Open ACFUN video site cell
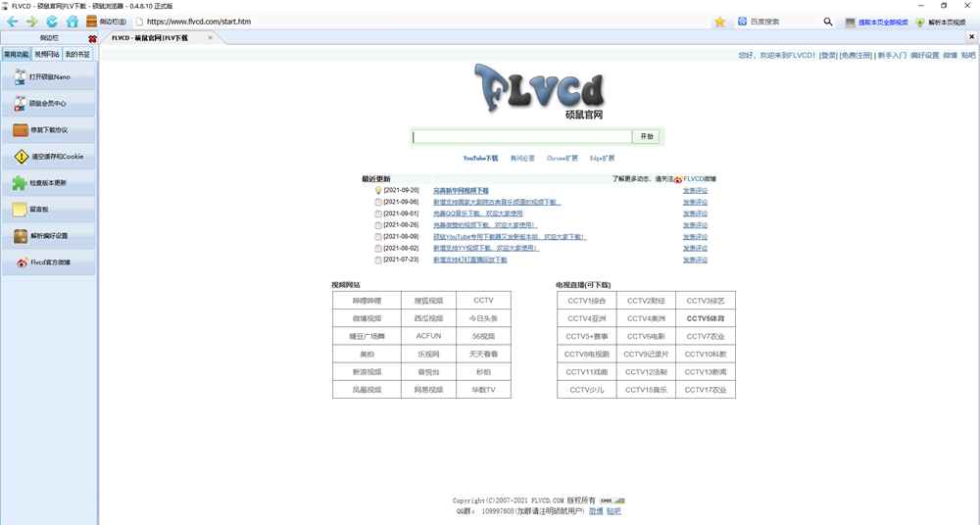This screenshot has width=980, height=525. pos(429,336)
